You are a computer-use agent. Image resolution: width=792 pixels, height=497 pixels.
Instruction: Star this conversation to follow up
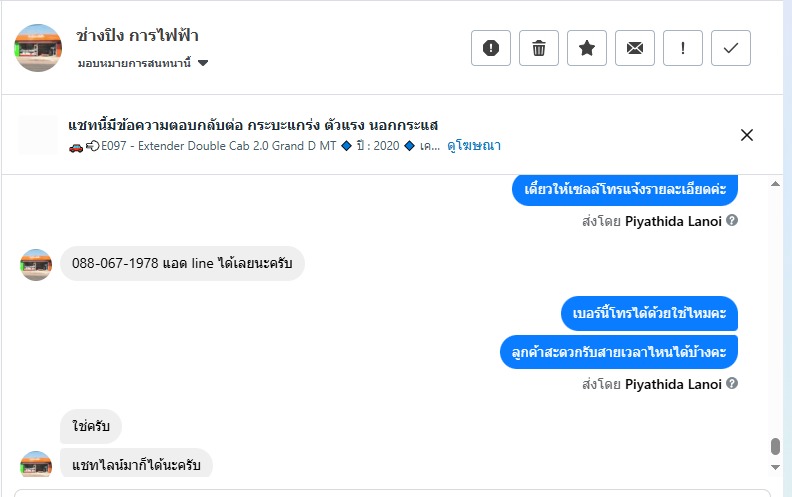(587, 48)
